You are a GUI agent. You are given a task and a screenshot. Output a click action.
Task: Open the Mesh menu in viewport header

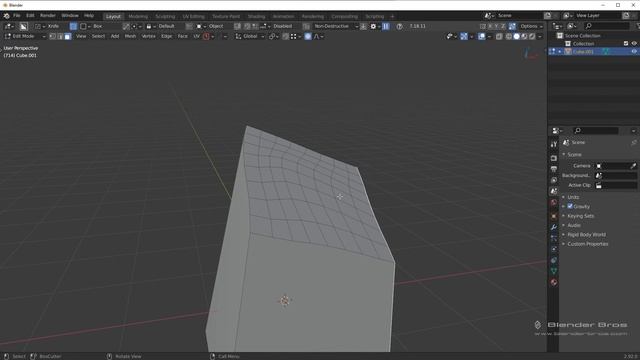(130, 36)
